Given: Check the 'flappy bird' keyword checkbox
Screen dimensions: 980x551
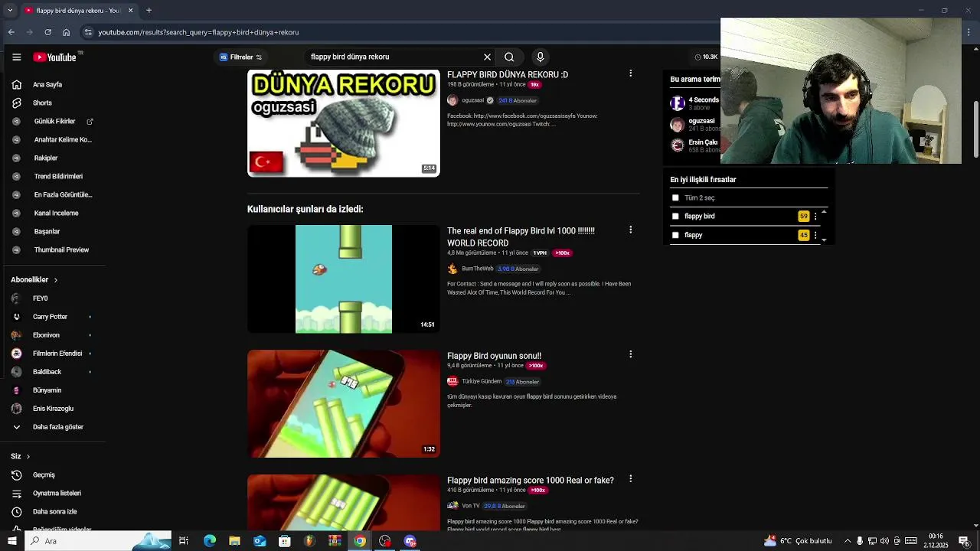Looking at the screenshot, I should (675, 217).
